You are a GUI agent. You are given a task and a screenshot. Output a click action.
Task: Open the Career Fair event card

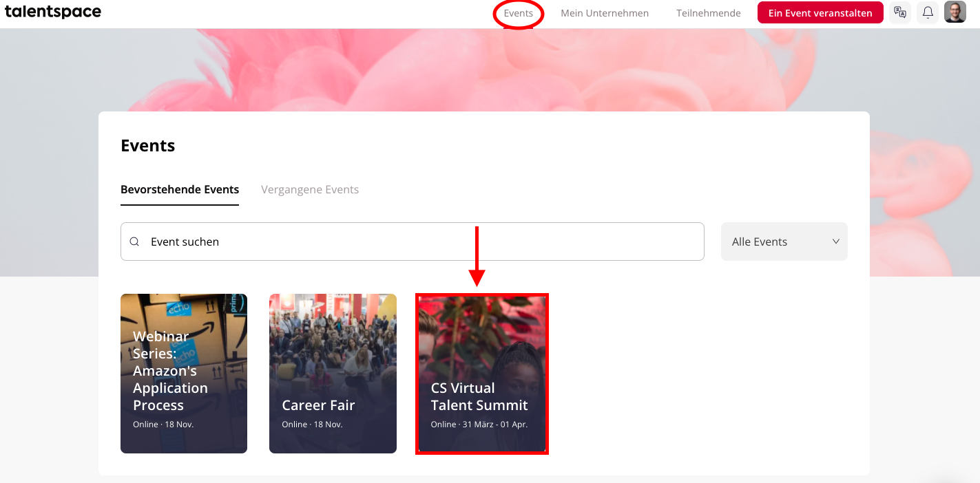click(x=333, y=374)
